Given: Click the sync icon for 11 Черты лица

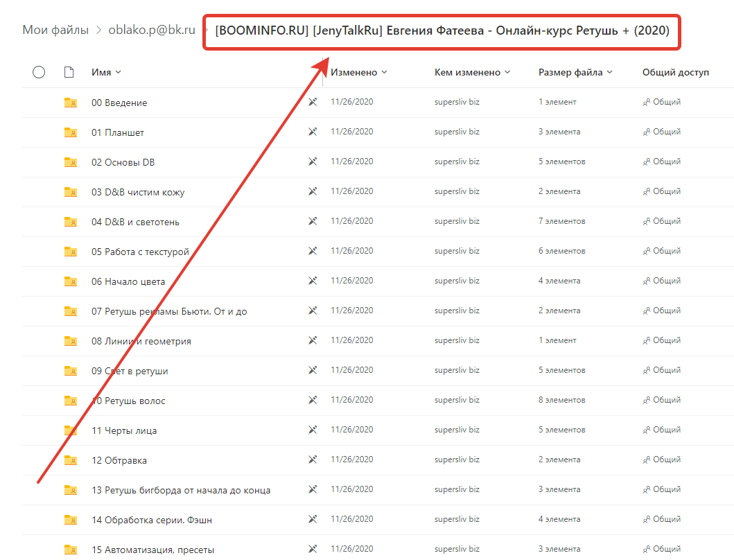Looking at the screenshot, I should pyautogui.click(x=313, y=430).
